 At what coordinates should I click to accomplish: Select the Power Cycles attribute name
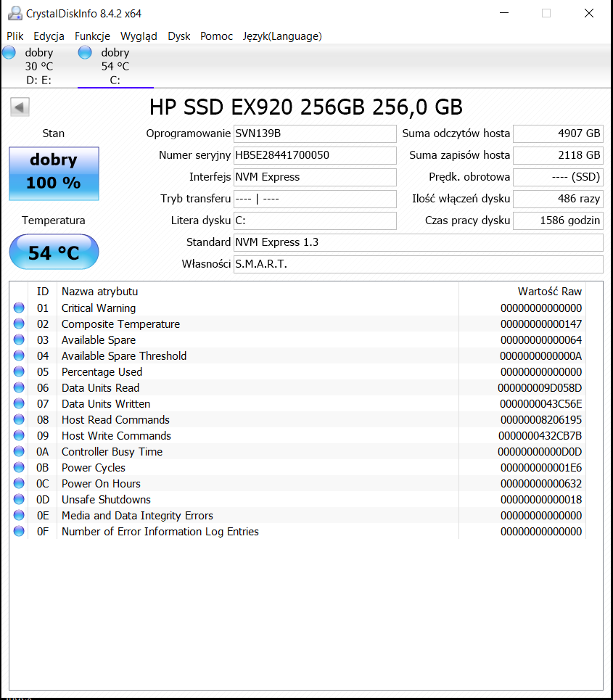click(x=94, y=468)
